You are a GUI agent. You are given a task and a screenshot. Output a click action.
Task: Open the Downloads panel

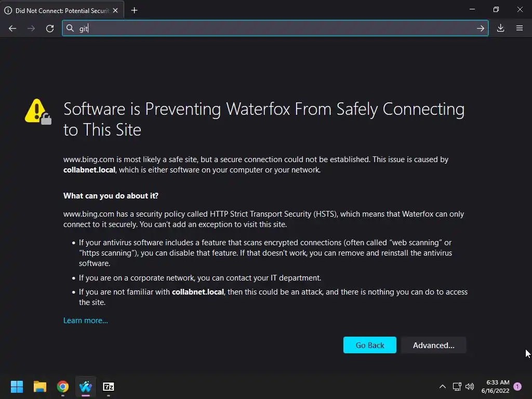[500, 28]
